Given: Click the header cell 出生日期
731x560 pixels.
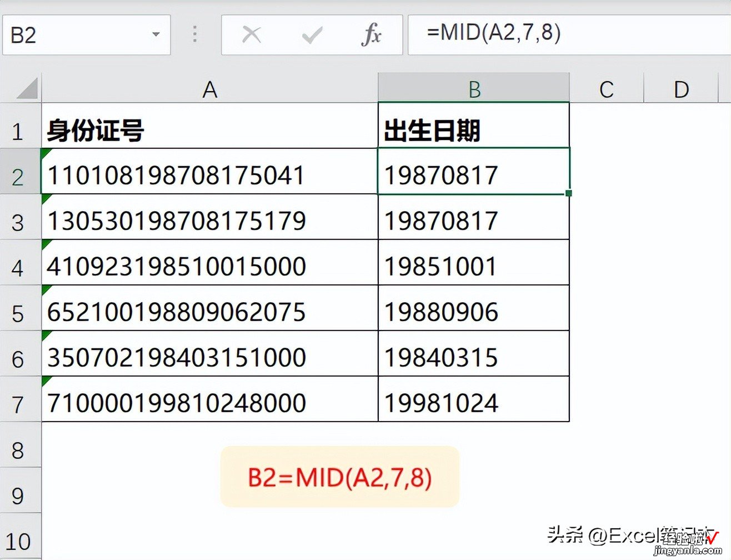Looking at the screenshot, I should (x=474, y=126).
